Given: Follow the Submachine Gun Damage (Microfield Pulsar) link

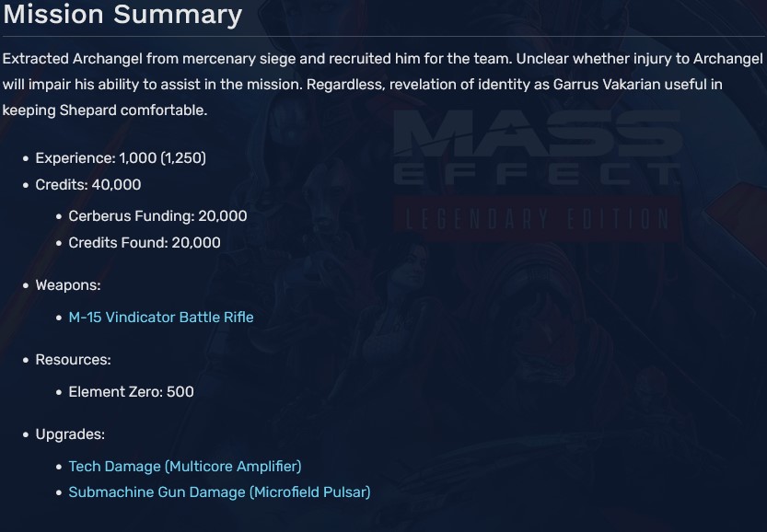Looking at the screenshot, I should coord(219,492).
